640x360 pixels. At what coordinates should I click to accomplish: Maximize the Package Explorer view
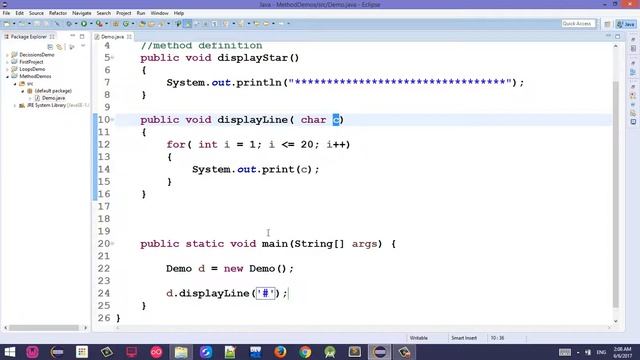[x=82, y=36]
